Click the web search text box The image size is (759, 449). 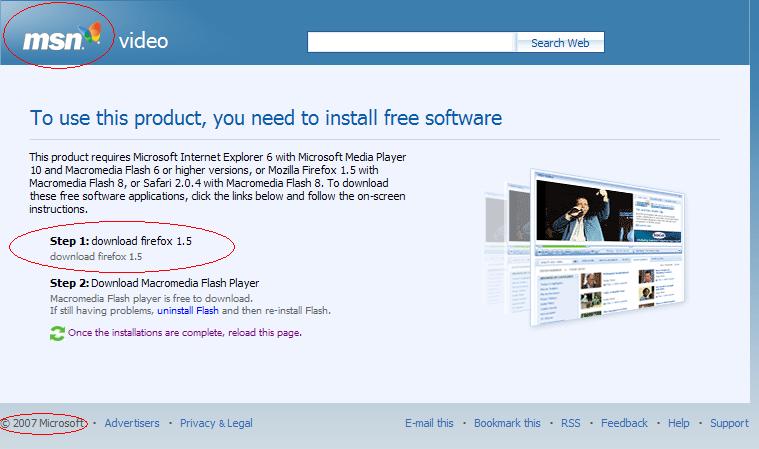click(x=410, y=42)
